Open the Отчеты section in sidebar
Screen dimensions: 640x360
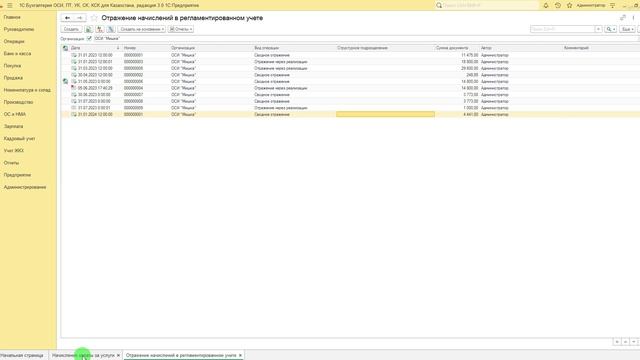[11, 163]
